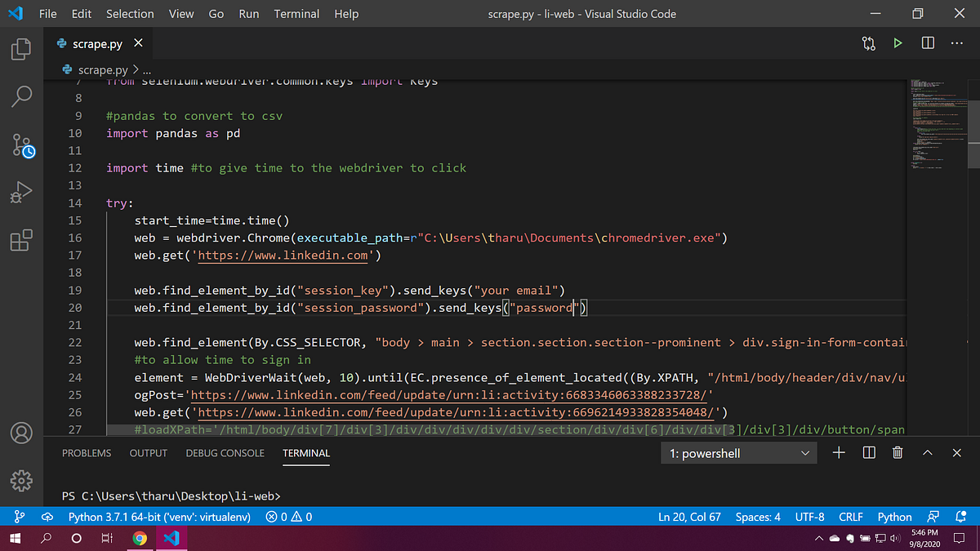This screenshot has width=980, height=551.
Task: Open the Extensions view
Action: pos(21,240)
